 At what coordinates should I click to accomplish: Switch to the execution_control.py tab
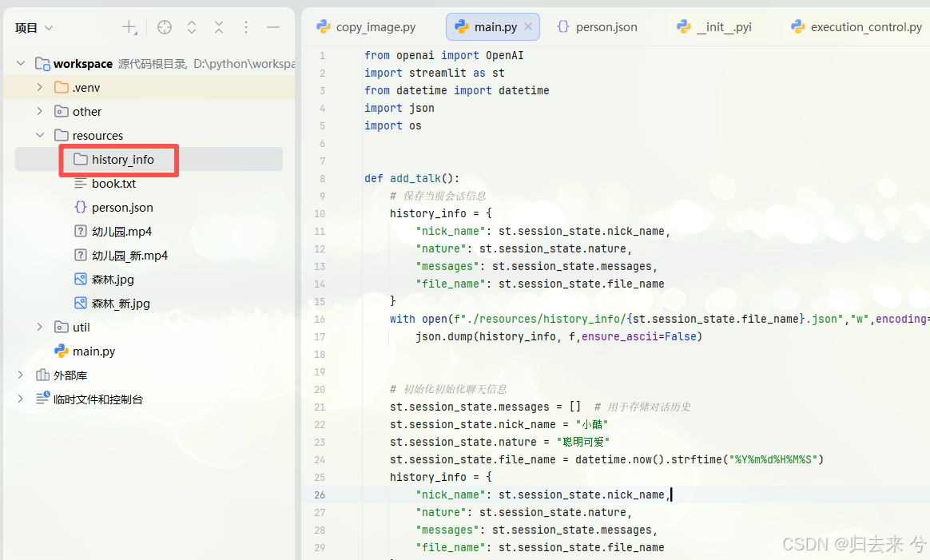click(x=856, y=26)
